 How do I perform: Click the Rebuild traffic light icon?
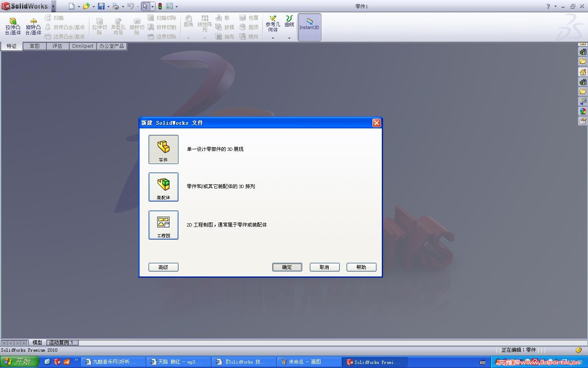tap(160, 6)
